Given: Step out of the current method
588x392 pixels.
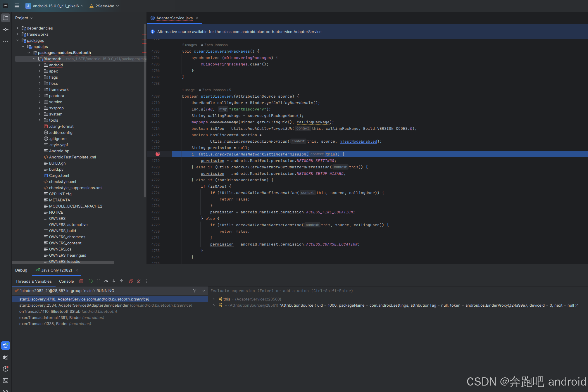Looking at the screenshot, I should pyautogui.click(x=121, y=281).
